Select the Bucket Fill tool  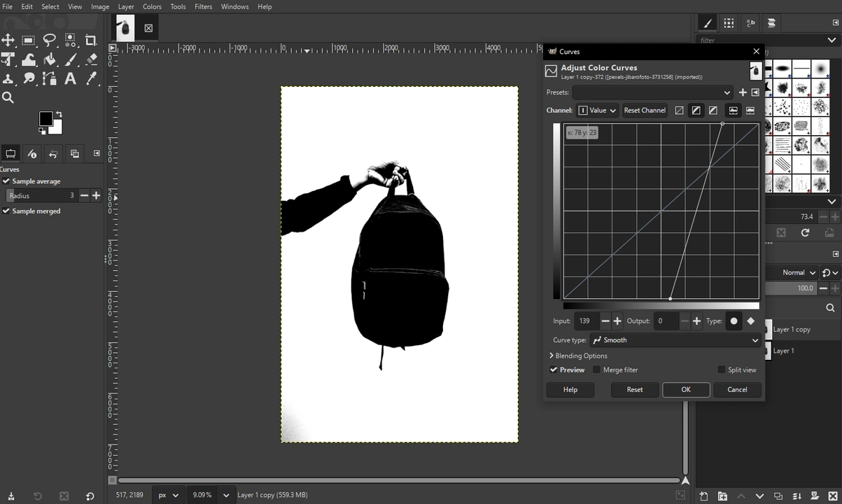[50, 59]
